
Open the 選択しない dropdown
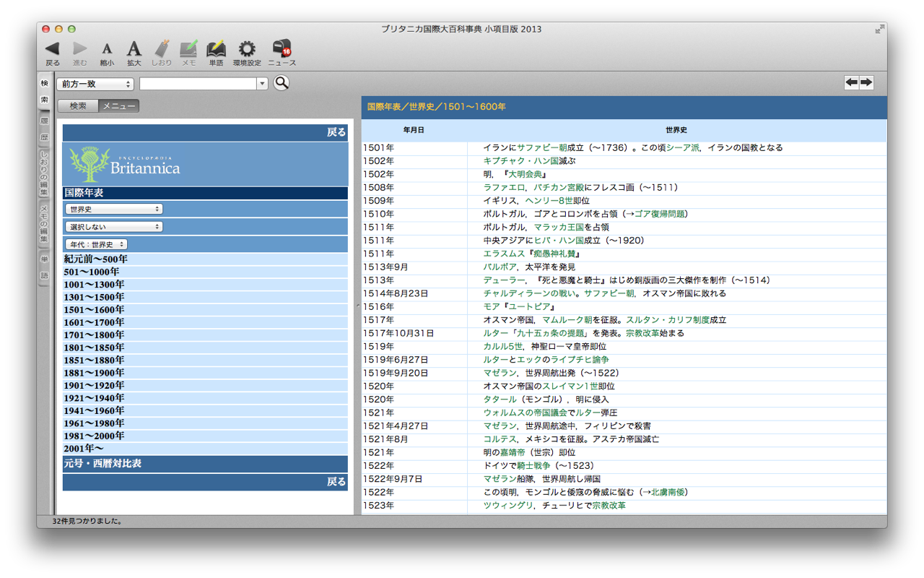click(113, 227)
